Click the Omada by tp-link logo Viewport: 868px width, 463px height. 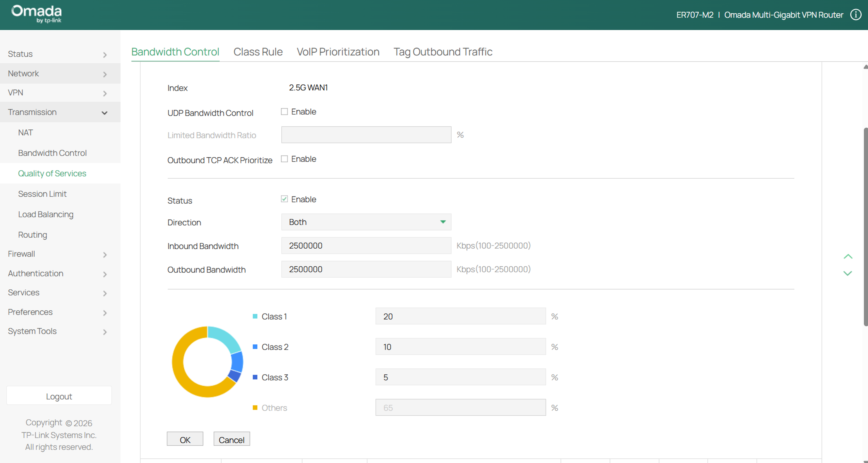click(x=36, y=14)
